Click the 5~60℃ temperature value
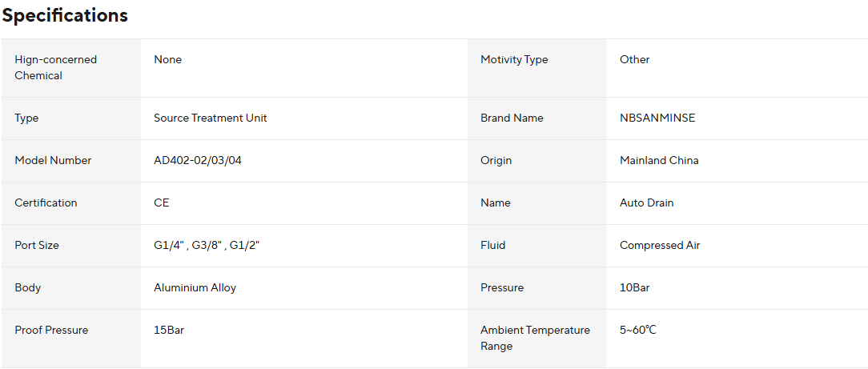 coord(637,330)
